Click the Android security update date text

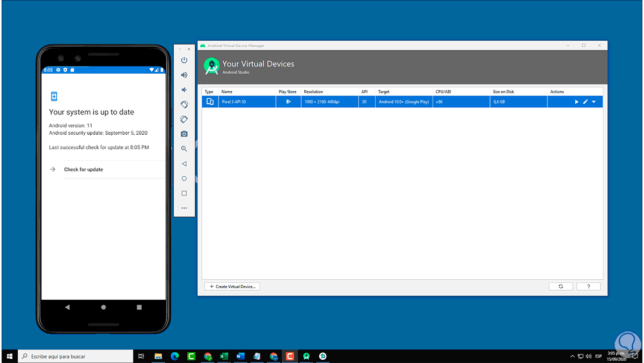(x=98, y=133)
